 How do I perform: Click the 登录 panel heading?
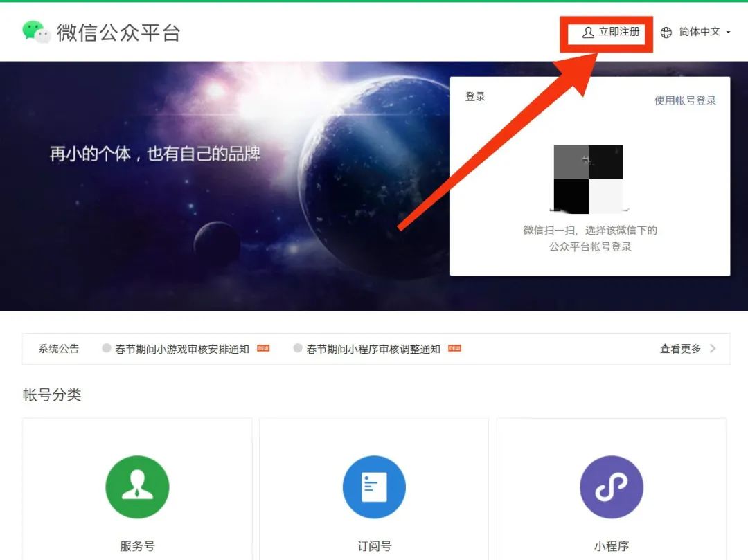475,96
